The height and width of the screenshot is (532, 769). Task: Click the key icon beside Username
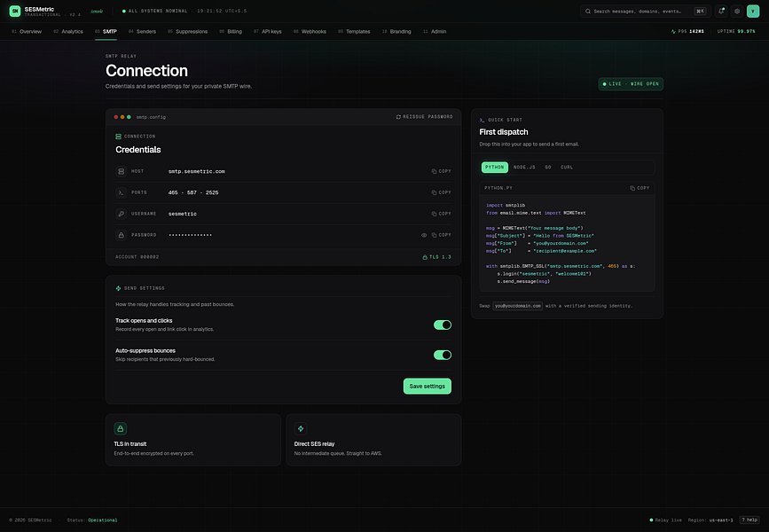122,214
